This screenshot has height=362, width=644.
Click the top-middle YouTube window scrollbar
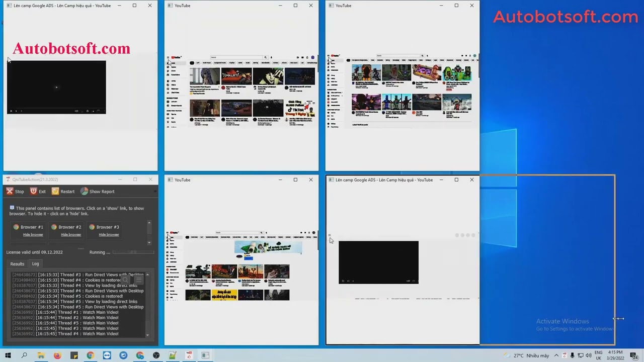click(x=317, y=64)
